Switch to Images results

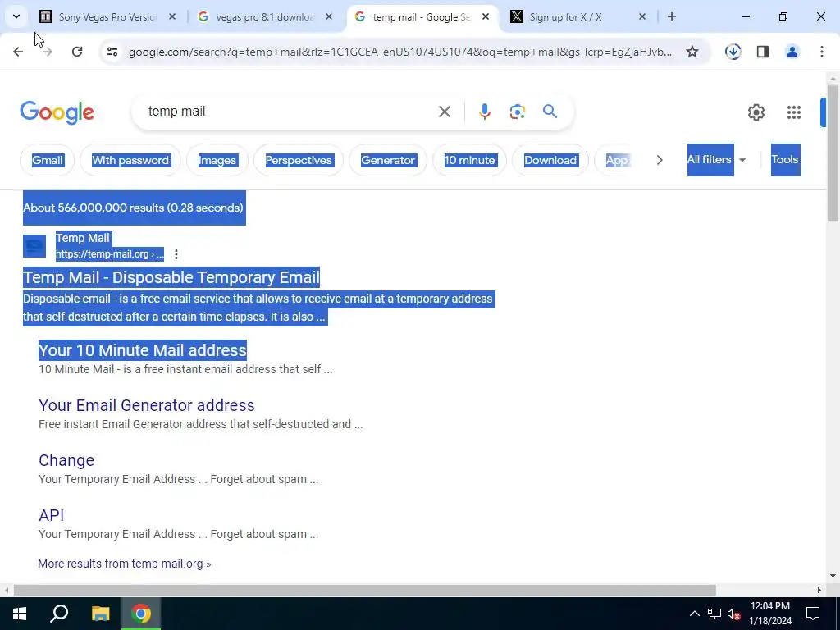pyautogui.click(x=217, y=160)
